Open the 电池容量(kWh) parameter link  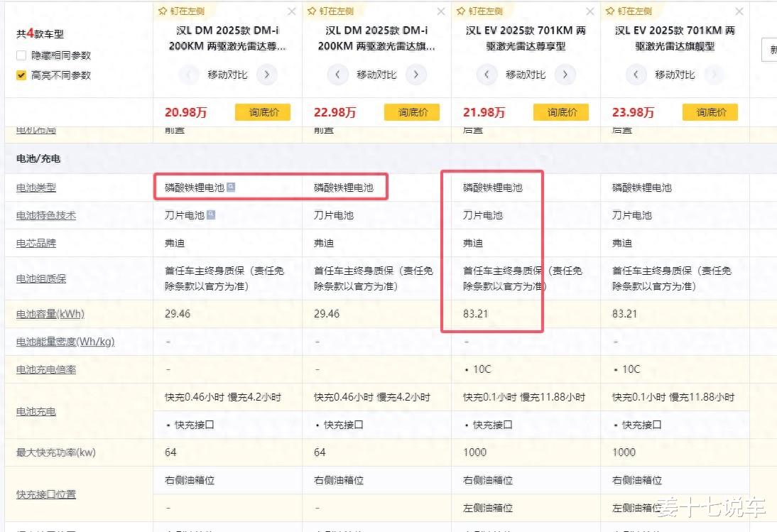[x=50, y=314]
